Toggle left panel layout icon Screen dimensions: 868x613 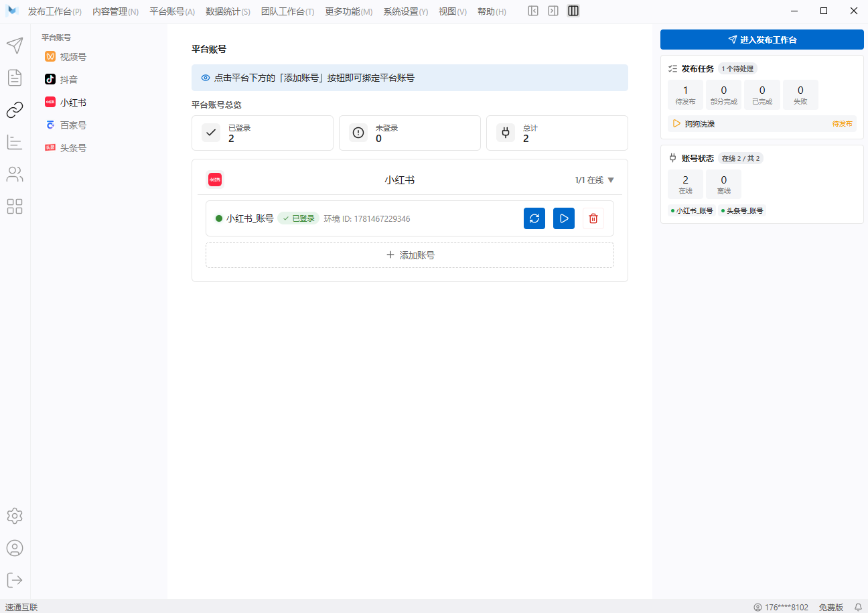(533, 11)
